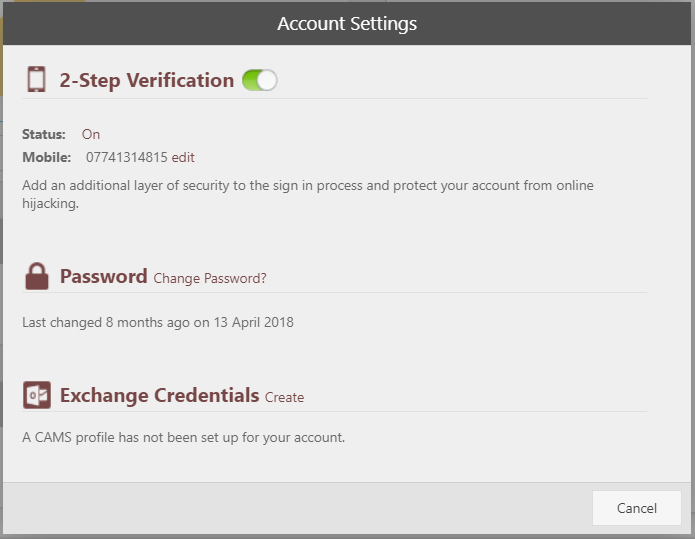Open the Change Password link
The height and width of the screenshot is (539, 695).
click(x=210, y=278)
